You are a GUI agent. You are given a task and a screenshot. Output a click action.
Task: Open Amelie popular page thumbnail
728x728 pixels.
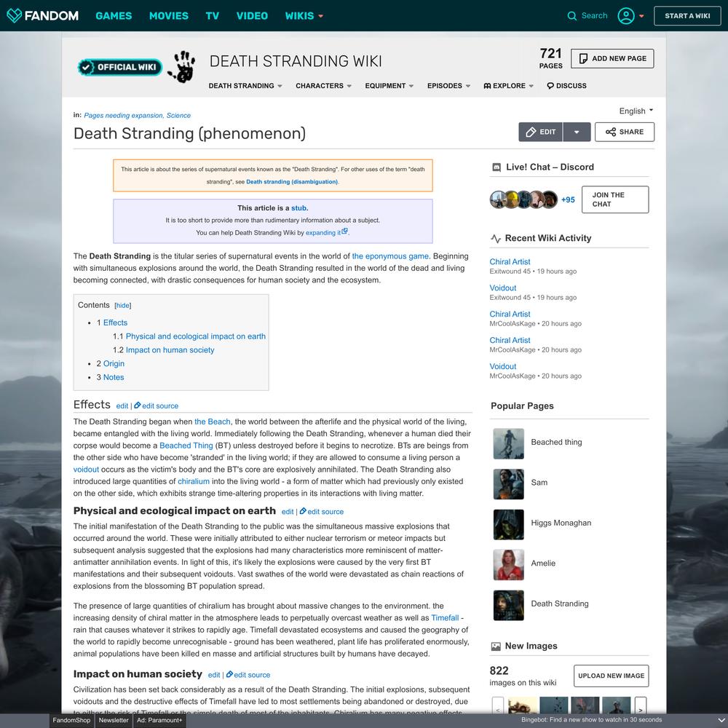[508, 565]
